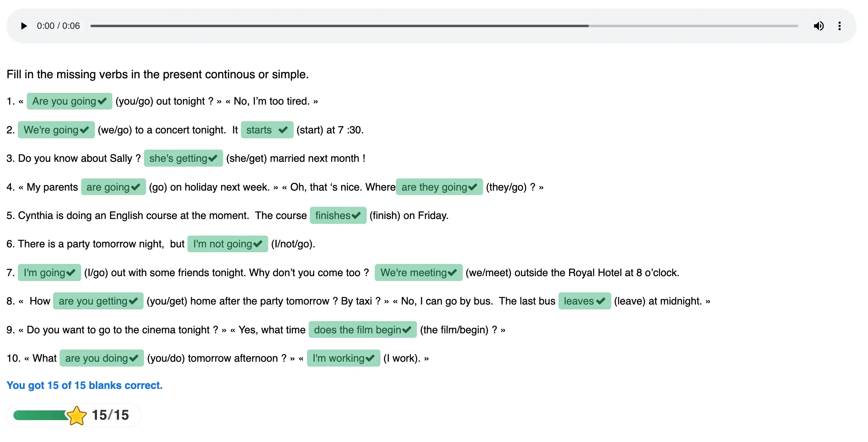This screenshot has width=868, height=442.
Task: Click the 'We're meeting' answer field
Action: (413, 272)
